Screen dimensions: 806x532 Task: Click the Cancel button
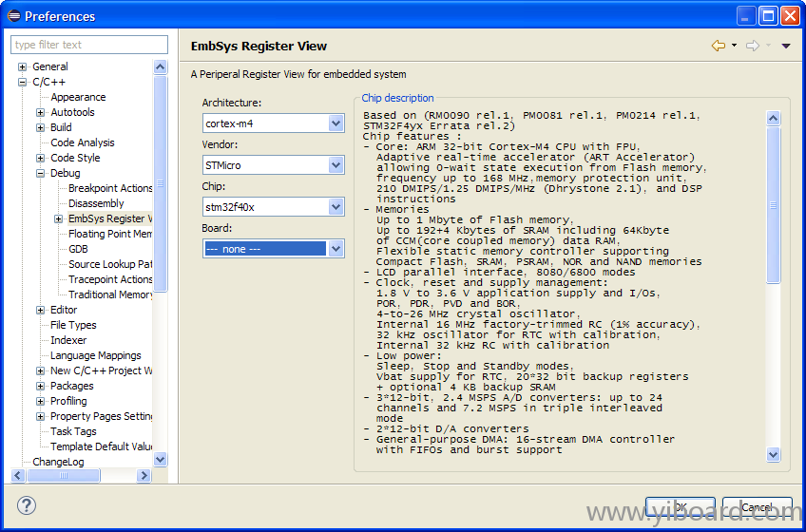click(x=757, y=507)
